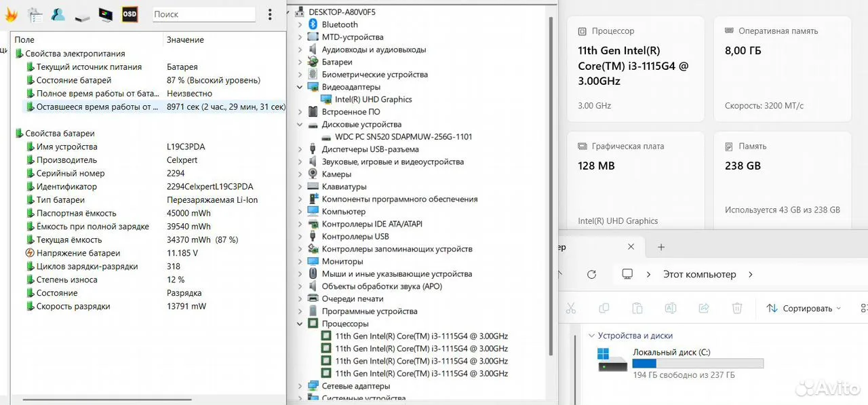The height and width of the screenshot is (405, 868).
Task: Expand the 'Батареи' device category
Action: (x=300, y=62)
